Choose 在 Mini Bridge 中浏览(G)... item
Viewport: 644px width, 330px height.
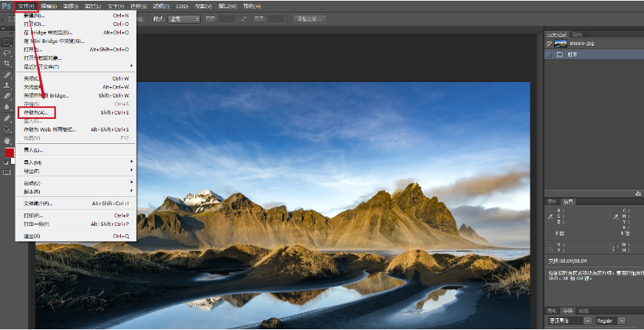pos(76,41)
